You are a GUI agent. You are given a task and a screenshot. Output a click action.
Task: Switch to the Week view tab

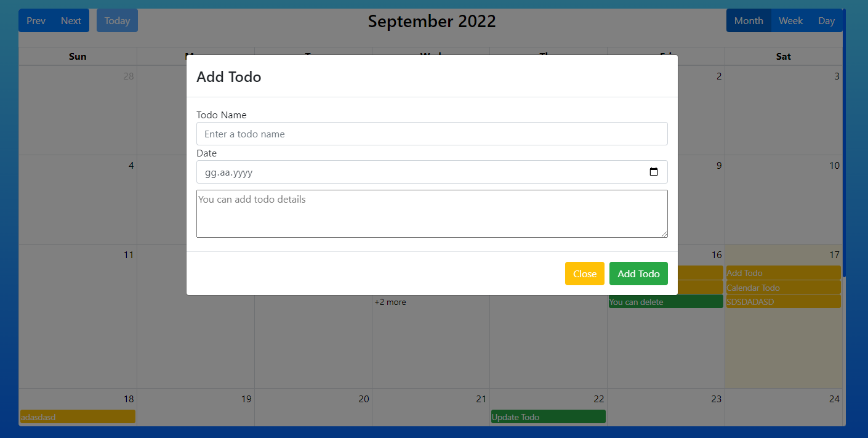tap(790, 20)
